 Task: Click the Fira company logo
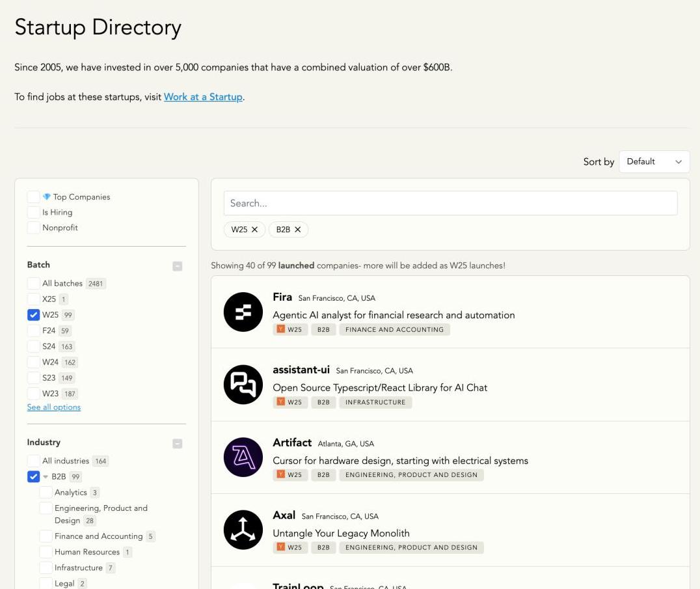click(243, 312)
